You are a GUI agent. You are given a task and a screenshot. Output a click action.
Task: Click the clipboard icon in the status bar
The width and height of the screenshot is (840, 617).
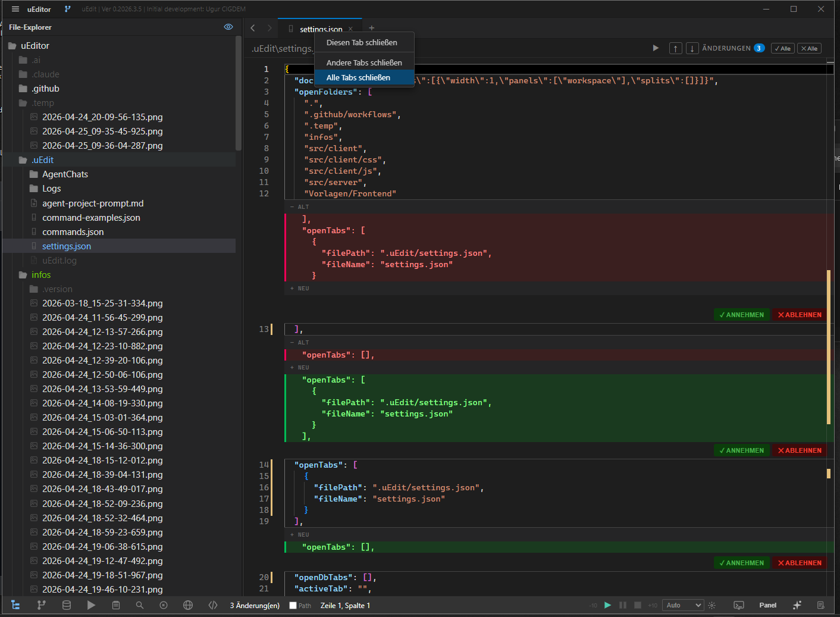tap(116, 605)
